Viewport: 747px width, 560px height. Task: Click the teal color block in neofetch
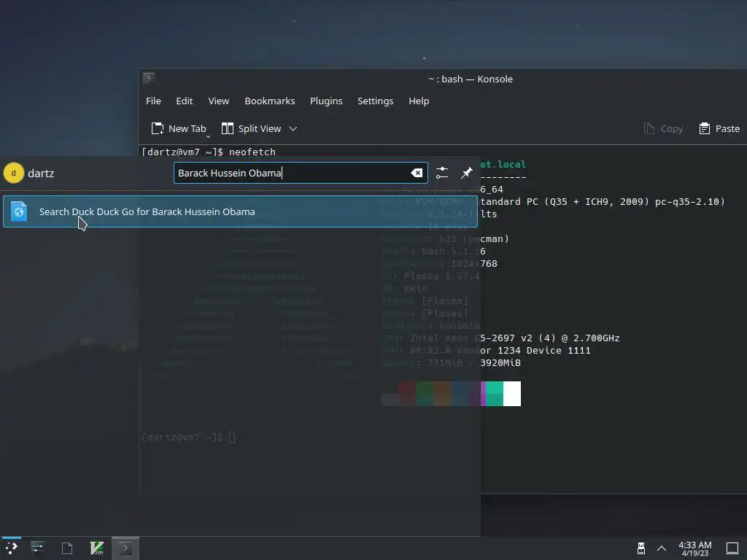tap(495, 393)
